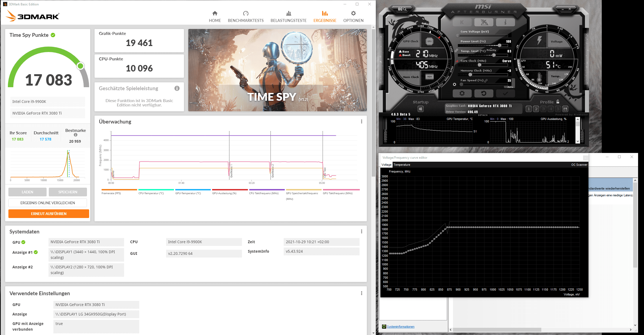Switch to Voltage tab in curve editor
Viewport: 644px width, 335px height.
(386, 165)
